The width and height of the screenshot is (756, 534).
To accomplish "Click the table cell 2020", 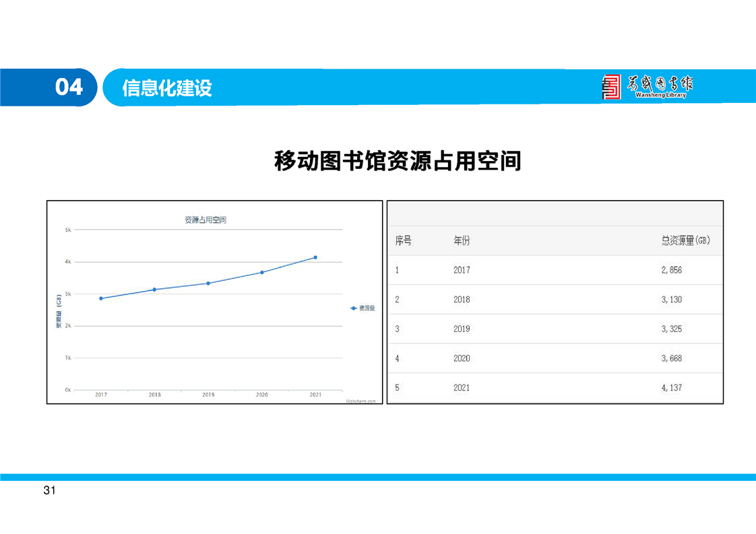I will click(462, 358).
